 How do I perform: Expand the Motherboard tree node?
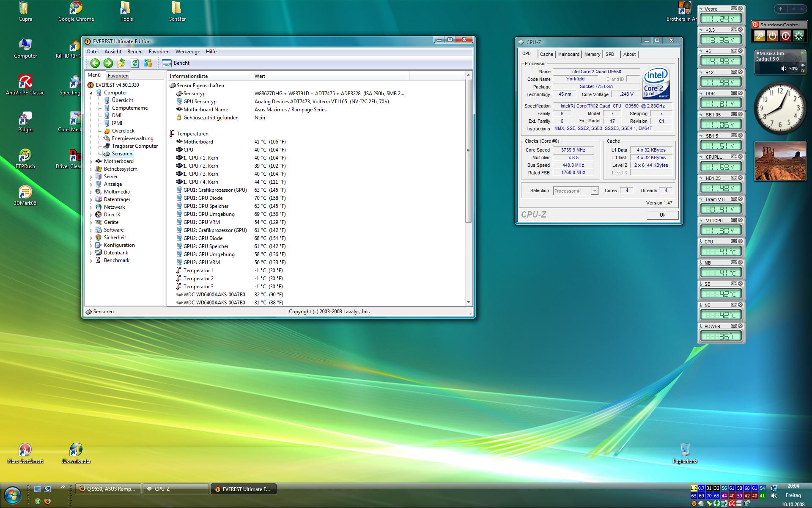91,161
